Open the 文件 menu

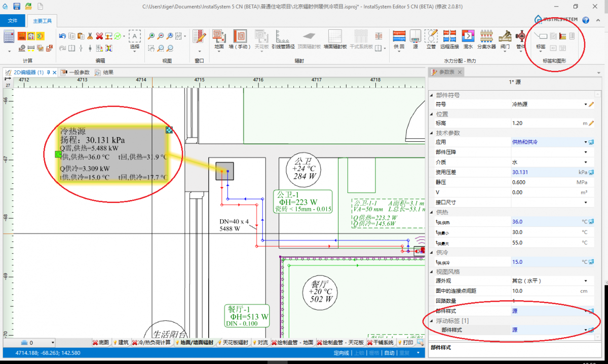13,21
